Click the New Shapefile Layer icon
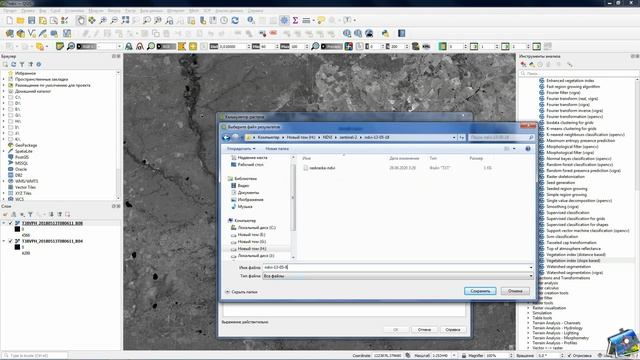Image resolution: width=640 pixels, height=360 pixels. [x=31, y=33]
